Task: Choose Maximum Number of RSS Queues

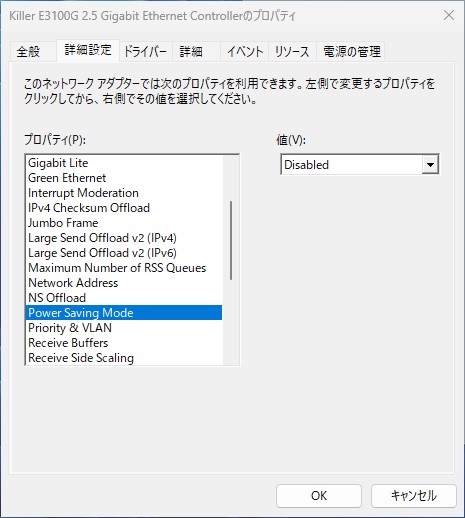Action: [124, 268]
